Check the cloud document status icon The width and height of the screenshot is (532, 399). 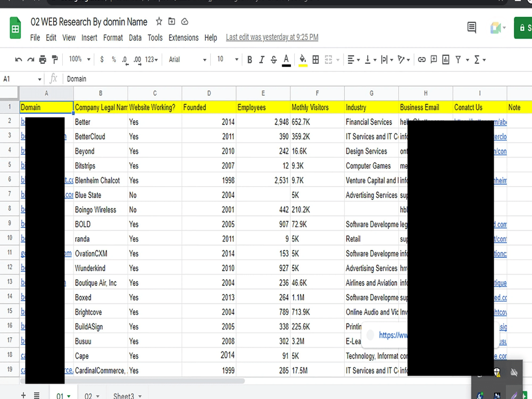pos(185,22)
